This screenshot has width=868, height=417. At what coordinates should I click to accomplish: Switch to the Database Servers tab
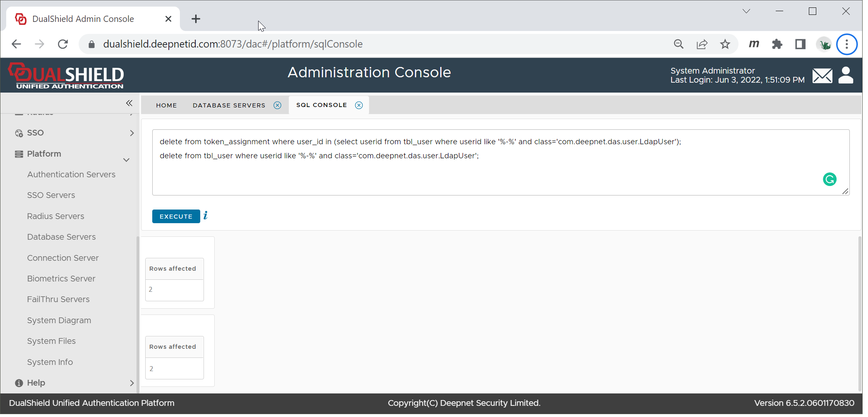click(229, 105)
